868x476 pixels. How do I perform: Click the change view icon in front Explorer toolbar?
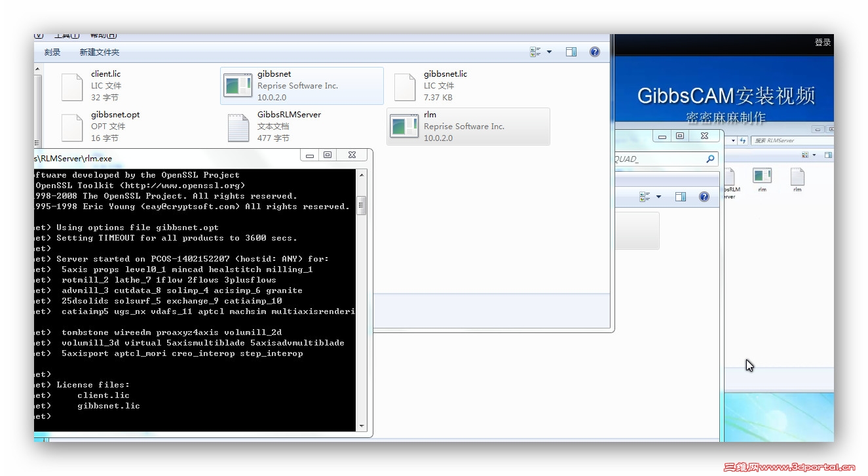(535, 52)
